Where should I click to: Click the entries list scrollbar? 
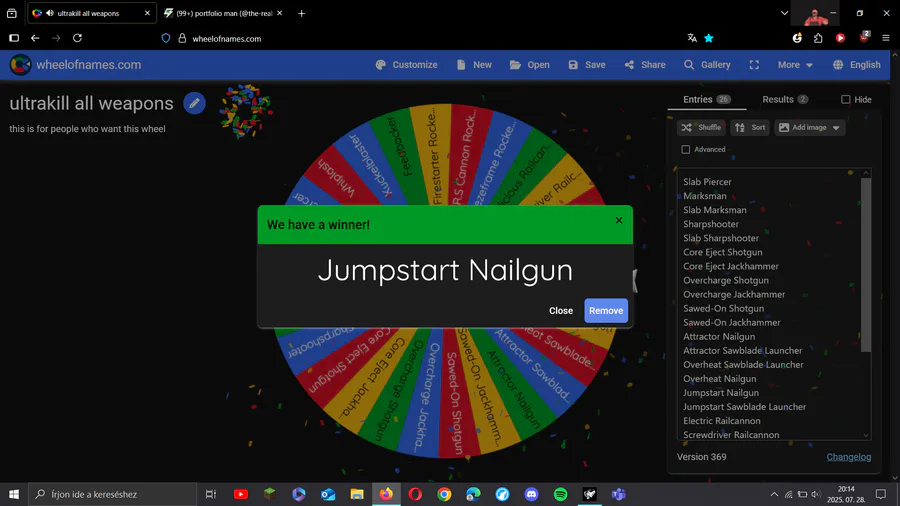[x=866, y=264]
